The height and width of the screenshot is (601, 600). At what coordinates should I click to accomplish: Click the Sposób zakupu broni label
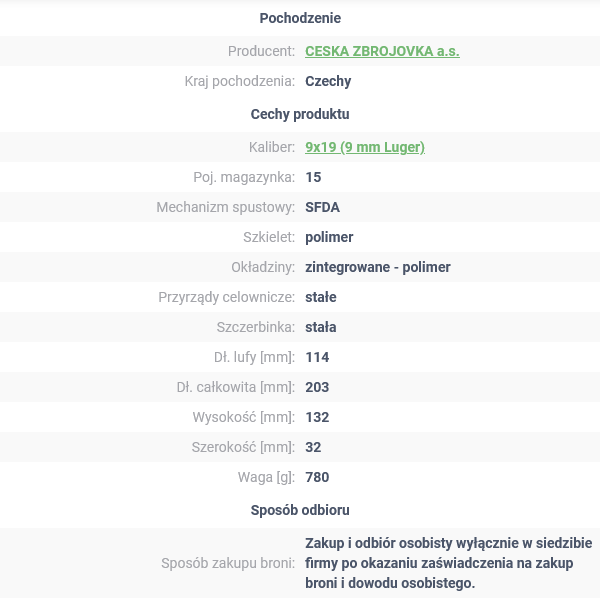(x=228, y=563)
